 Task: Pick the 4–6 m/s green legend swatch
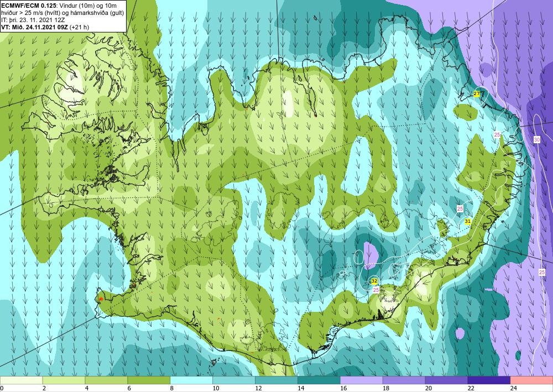(x=106, y=380)
